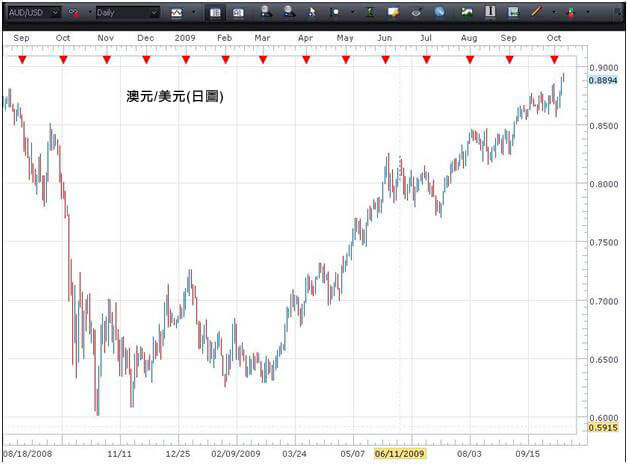Screen dimensions: 628x464
Task: Click the red marker under 2009
Action: 185,60
